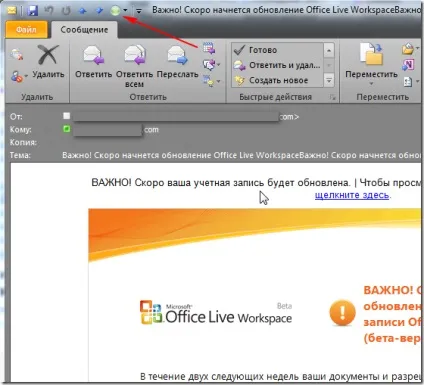Click the green circle quick access button
Viewport: 424px width, 385px height.
(115, 11)
